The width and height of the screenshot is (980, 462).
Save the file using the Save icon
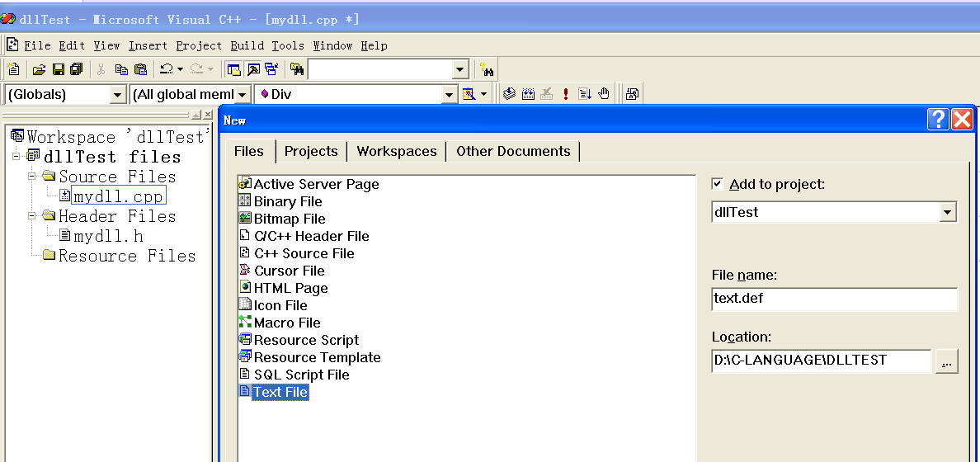click(58, 69)
